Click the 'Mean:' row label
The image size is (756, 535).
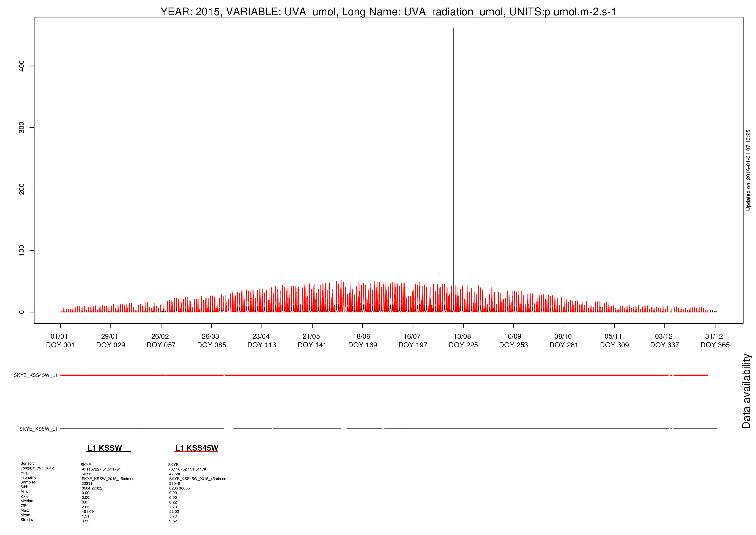coord(26,515)
